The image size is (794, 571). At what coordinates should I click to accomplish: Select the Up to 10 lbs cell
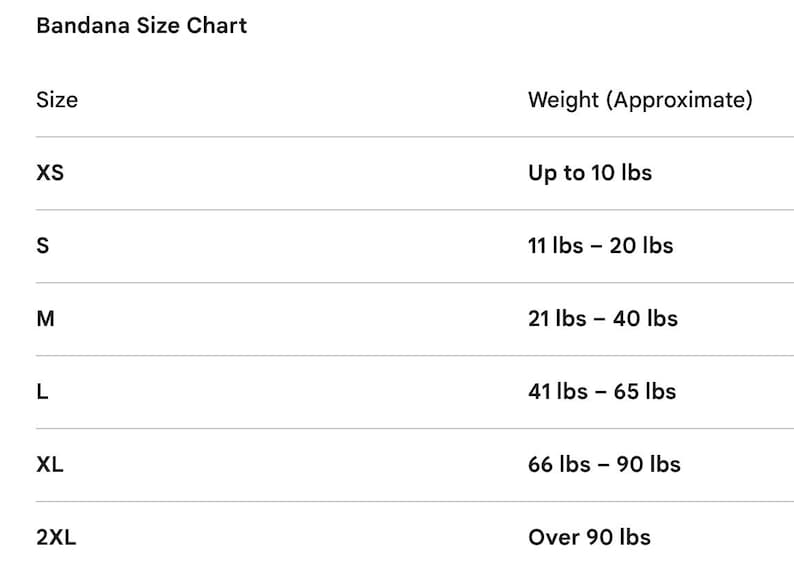[x=590, y=173]
